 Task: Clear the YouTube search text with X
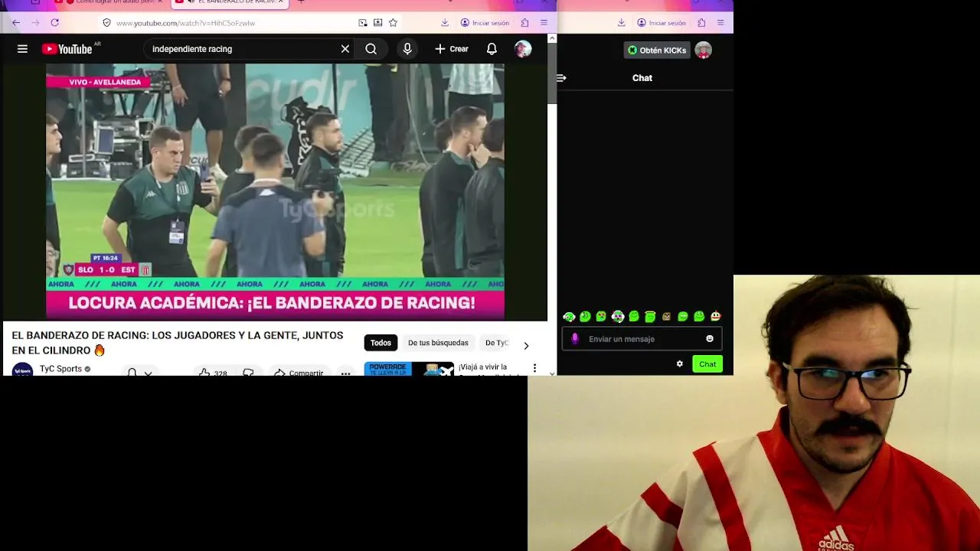point(345,49)
